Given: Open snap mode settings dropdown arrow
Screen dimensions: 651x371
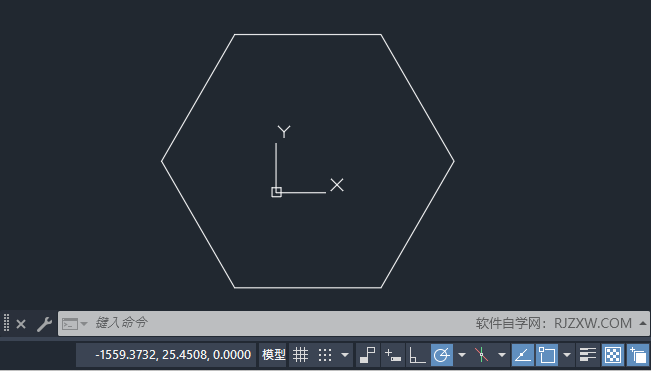Looking at the screenshot, I should pyautogui.click(x=345, y=355).
